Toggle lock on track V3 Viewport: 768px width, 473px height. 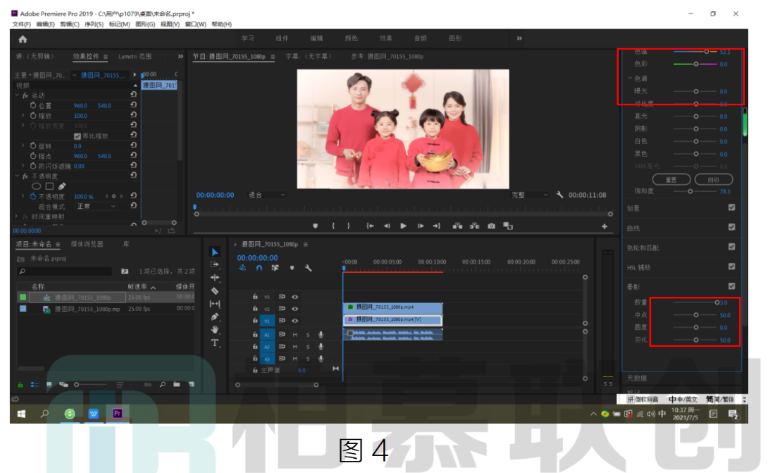(255, 297)
